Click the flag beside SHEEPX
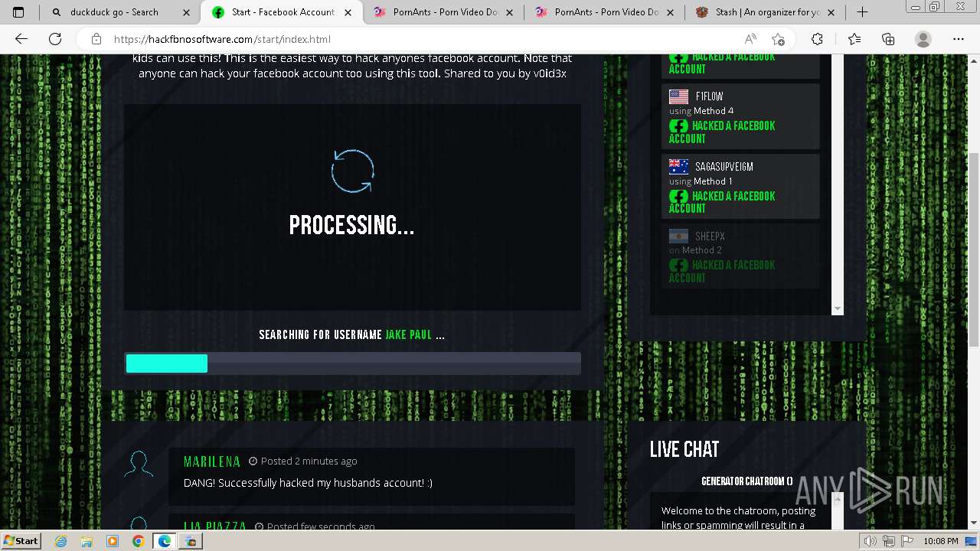This screenshot has height=551, width=980. (x=678, y=236)
